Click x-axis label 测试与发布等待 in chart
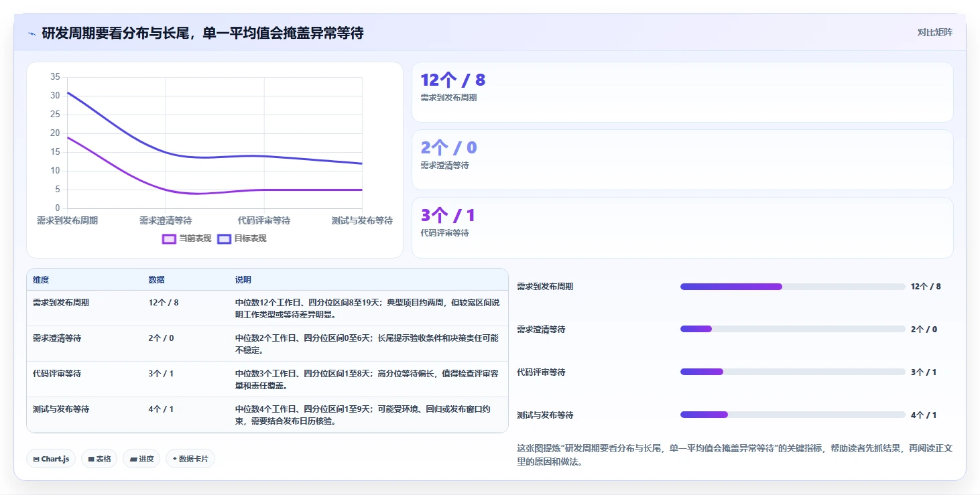The height and width of the screenshot is (495, 980). tap(362, 220)
